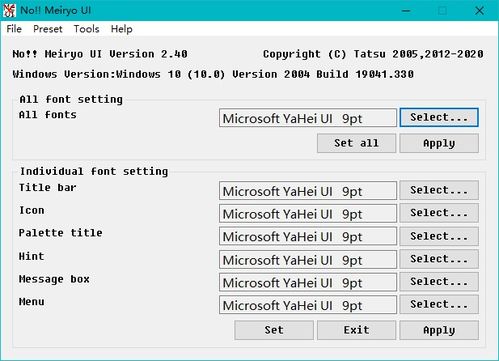Image resolution: width=499 pixels, height=361 pixels.
Task: Choose Select for Menu font
Action: coord(439,304)
